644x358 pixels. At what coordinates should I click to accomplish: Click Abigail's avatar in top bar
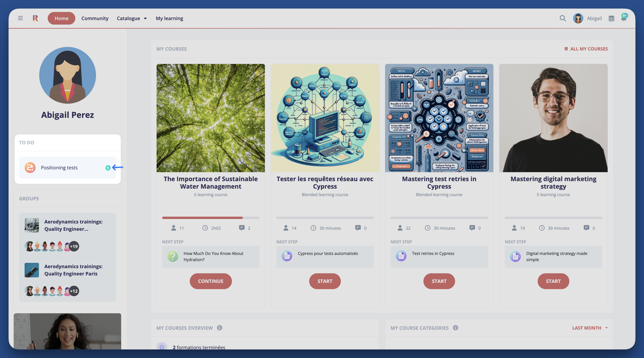click(x=578, y=18)
